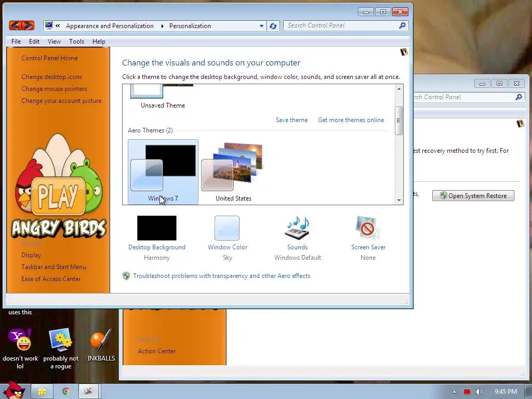Image resolution: width=532 pixels, height=399 pixels.
Task: Click Change your account picture
Action: click(61, 101)
